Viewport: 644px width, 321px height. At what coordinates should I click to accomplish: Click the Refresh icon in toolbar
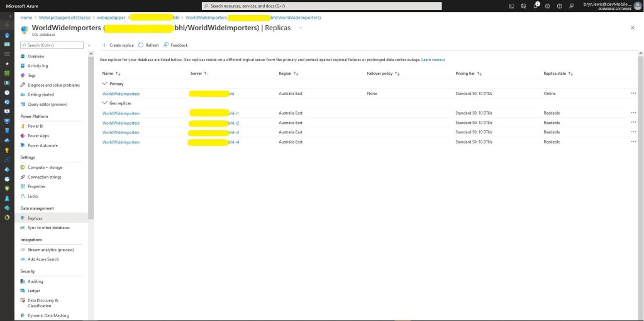click(x=141, y=45)
